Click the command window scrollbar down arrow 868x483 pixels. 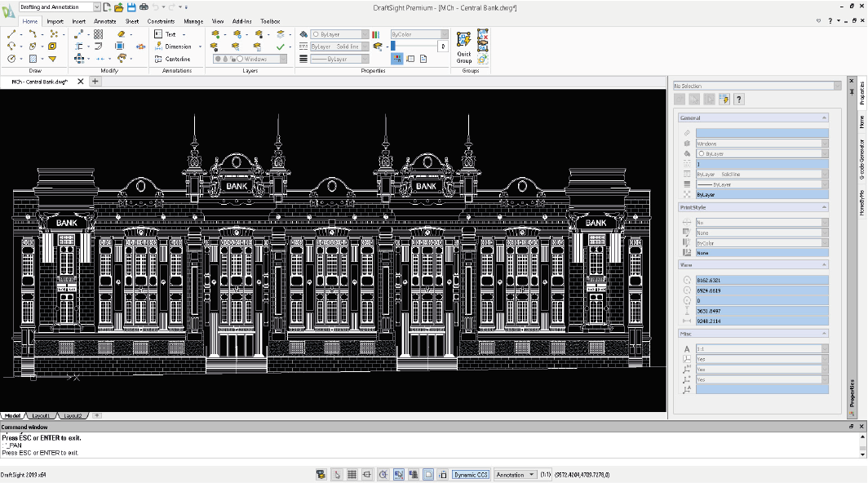click(x=862, y=454)
